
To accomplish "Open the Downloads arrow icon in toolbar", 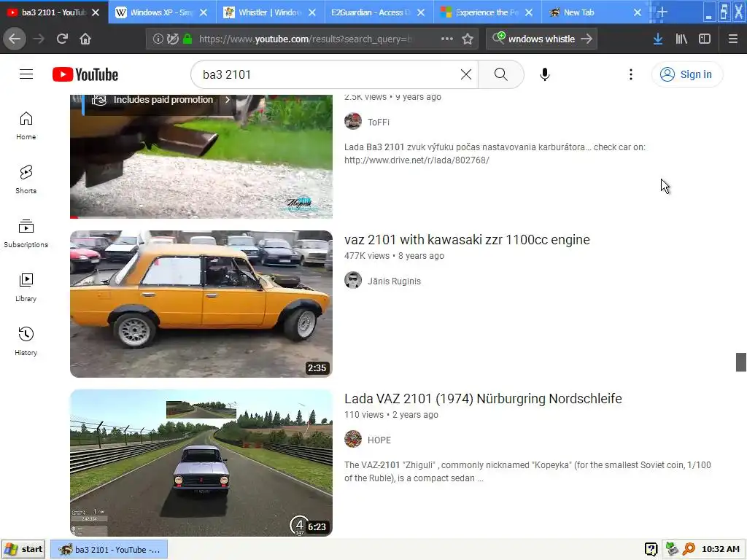I will [x=658, y=39].
